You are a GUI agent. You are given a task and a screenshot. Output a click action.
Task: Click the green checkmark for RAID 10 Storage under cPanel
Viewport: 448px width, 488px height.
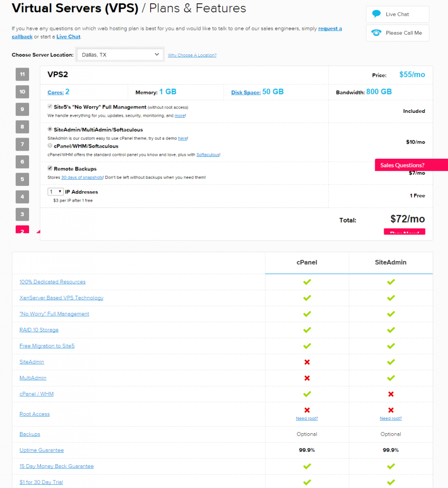pos(306,330)
